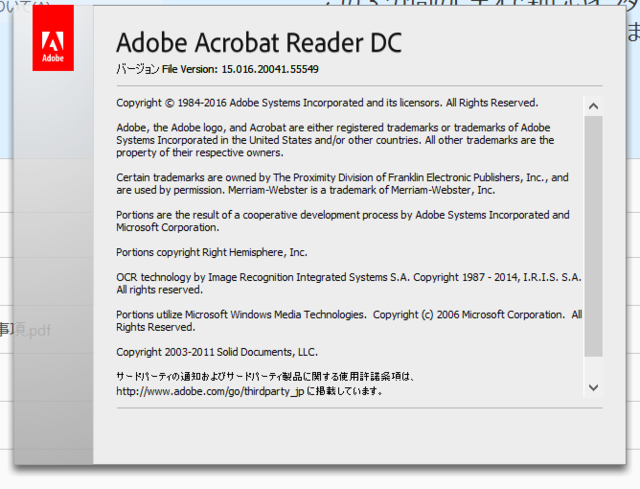This screenshot has width=640, height=489.
Task: Click the Japanese third-party notice line
Action: 265,377
